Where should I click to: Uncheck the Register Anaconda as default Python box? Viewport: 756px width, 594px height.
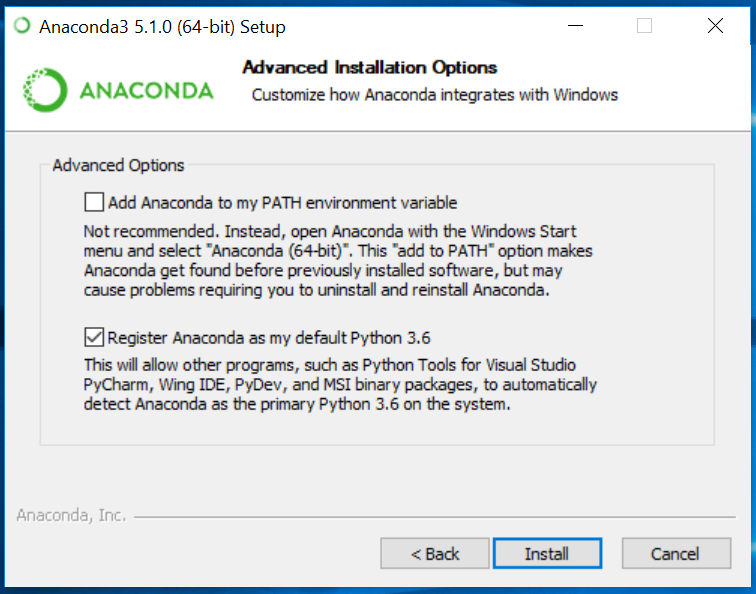click(x=94, y=337)
